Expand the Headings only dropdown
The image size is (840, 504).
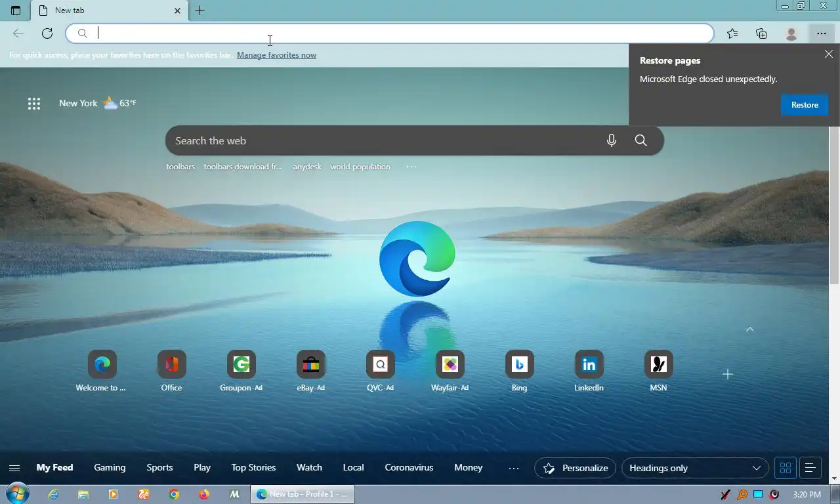pyautogui.click(x=695, y=468)
